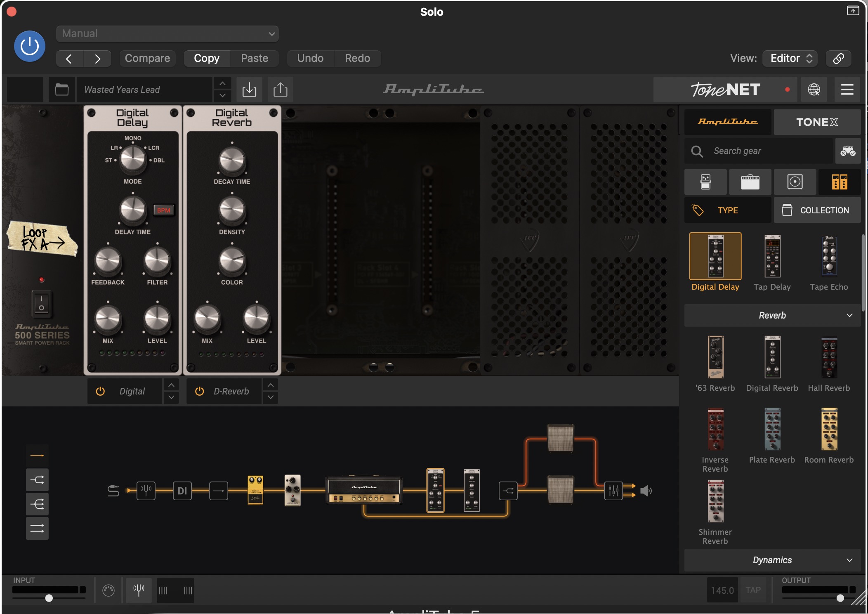
Task: Click the export share preset icon
Action: pyautogui.click(x=281, y=90)
